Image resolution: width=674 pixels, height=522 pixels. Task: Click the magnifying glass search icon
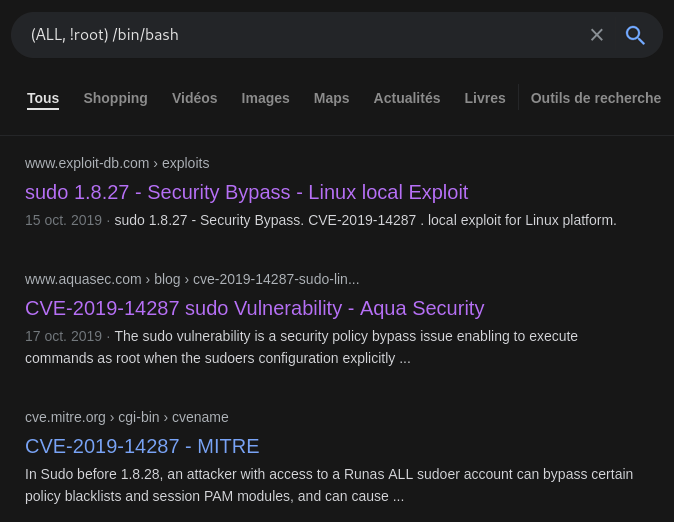[635, 35]
